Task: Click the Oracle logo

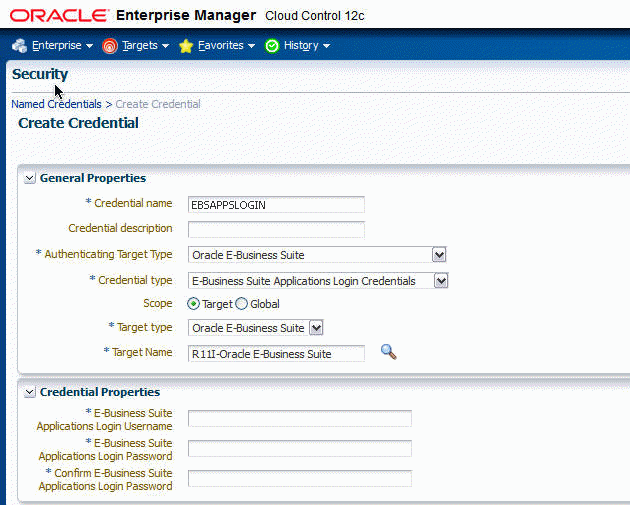Action: pyautogui.click(x=59, y=16)
